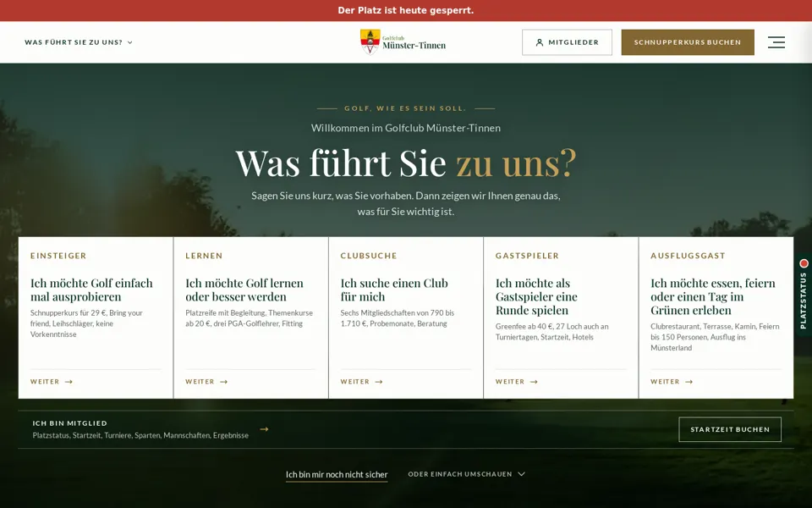The image size is (812, 508).
Task: Click the WEITER label in the Gastspieler card
Action: [x=510, y=382]
